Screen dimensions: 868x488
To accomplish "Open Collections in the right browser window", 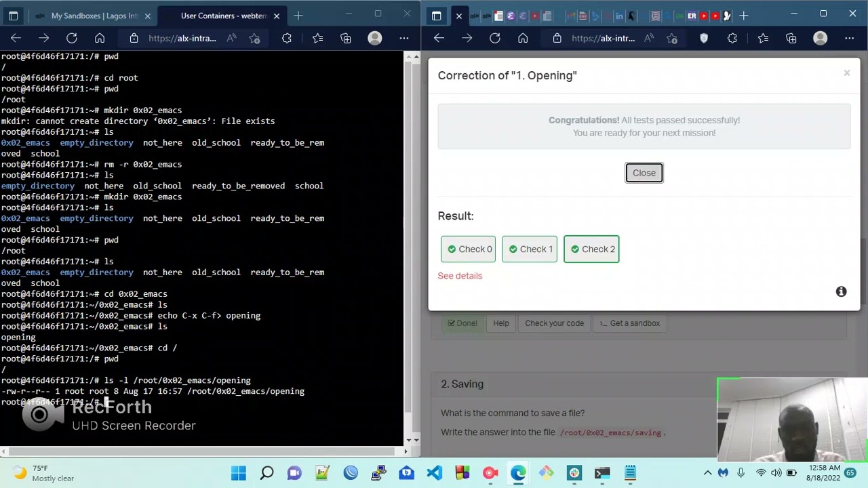I will (791, 39).
